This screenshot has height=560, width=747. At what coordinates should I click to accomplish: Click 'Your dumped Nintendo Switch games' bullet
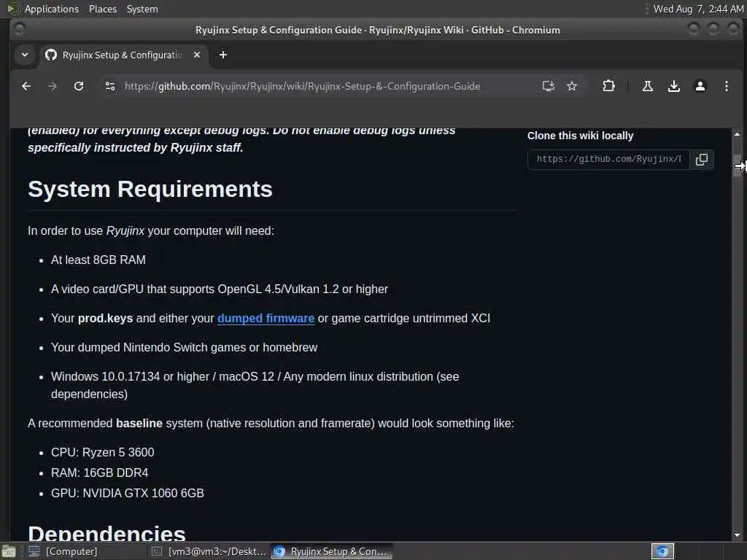(184, 348)
